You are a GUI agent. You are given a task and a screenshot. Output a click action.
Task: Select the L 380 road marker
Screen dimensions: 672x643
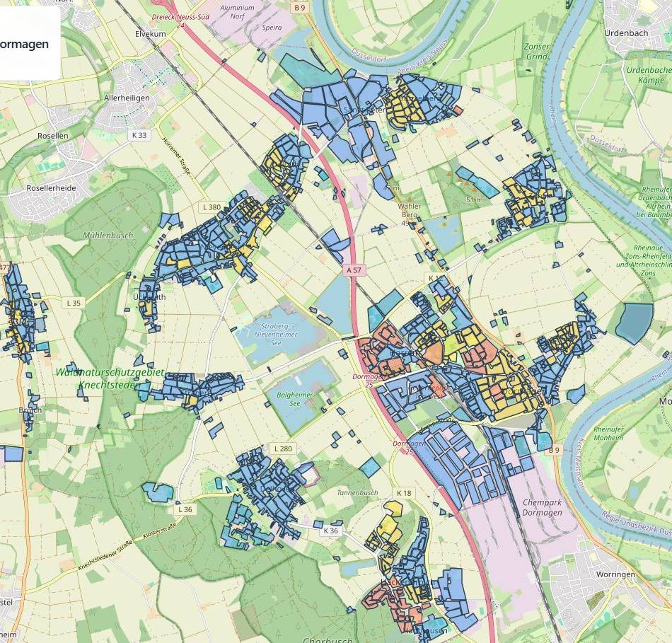(x=211, y=207)
